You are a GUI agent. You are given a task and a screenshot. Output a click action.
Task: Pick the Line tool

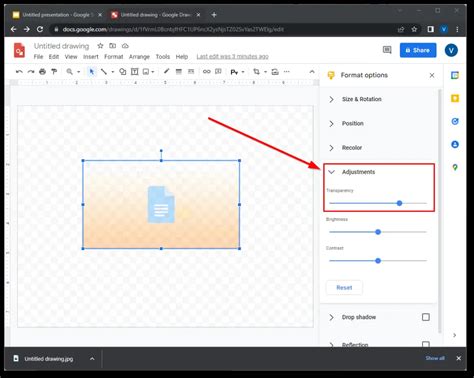(104, 72)
